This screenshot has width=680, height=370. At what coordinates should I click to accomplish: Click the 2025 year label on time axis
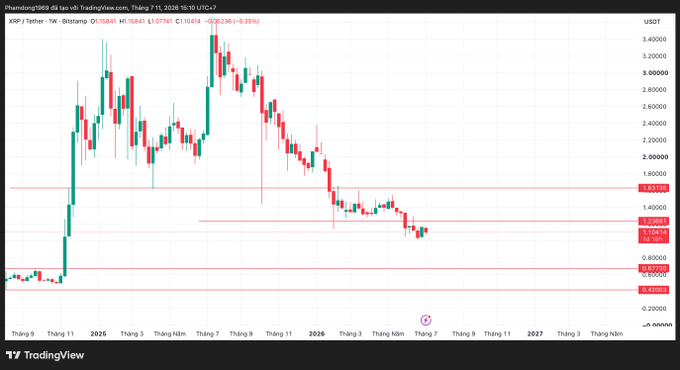click(x=98, y=334)
